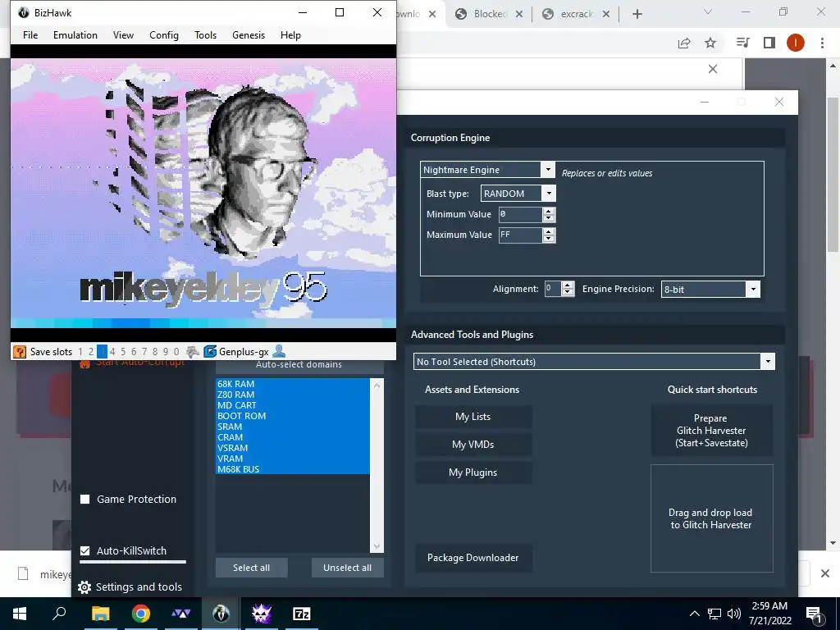Open 7-Zip from taskbar

click(x=302, y=614)
